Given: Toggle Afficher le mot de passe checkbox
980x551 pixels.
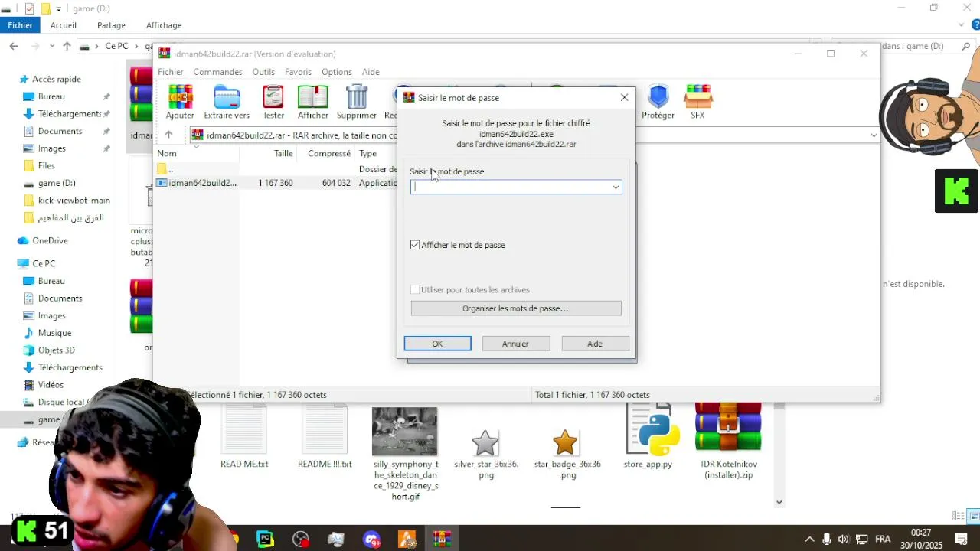Looking at the screenshot, I should coord(415,245).
